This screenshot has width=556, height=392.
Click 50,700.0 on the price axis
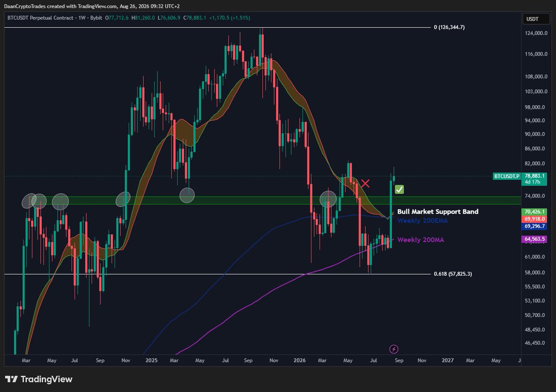point(535,315)
